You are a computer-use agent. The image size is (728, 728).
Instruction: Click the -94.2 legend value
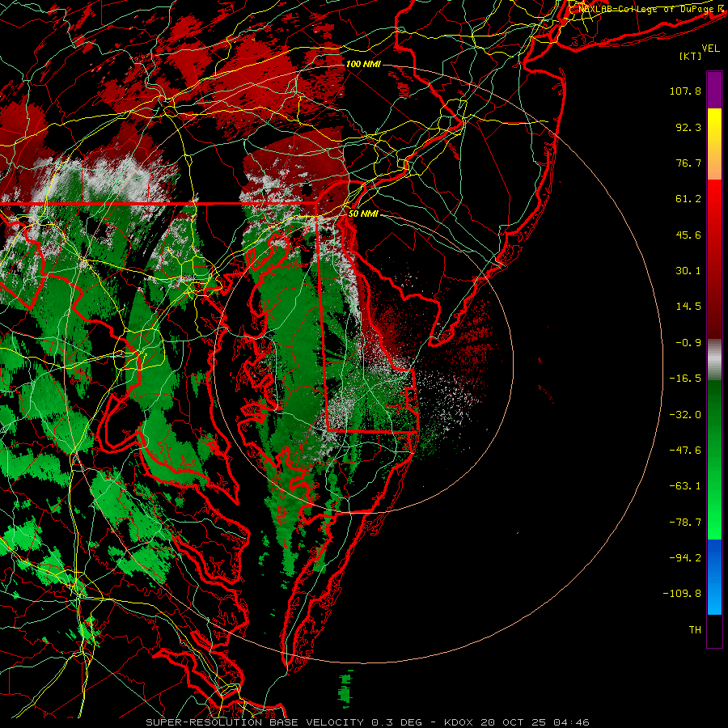[x=685, y=558]
